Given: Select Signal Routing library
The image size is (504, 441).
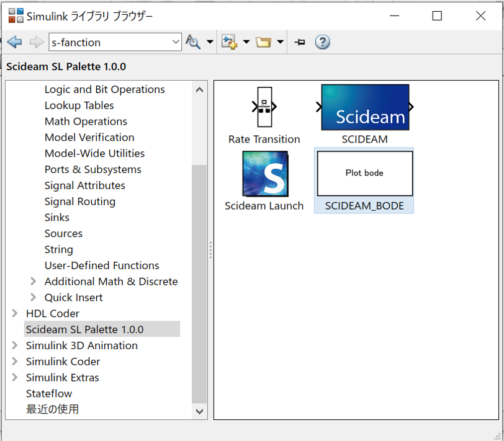Looking at the screenshot, I should (80, 202).
